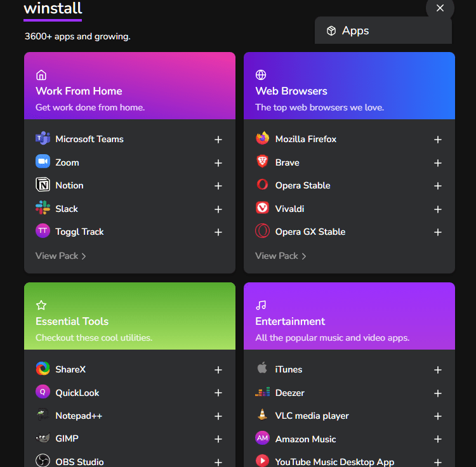
Task: Add ShareX with its plus button
Action: (218, 369)
